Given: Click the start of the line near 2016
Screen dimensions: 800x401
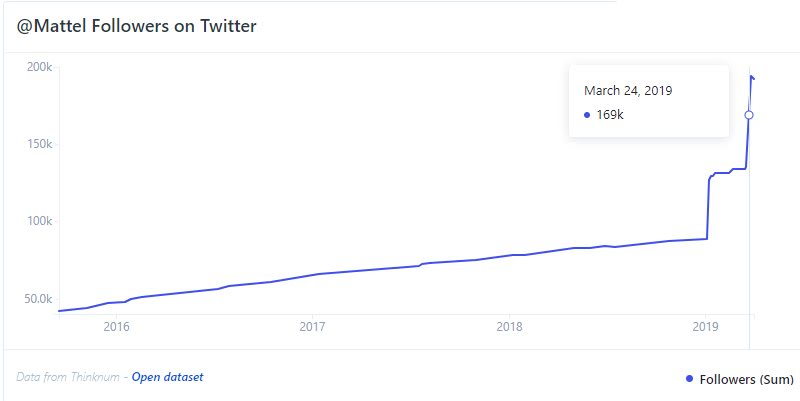Looking at the screenshot, I should tap(60, 311).
